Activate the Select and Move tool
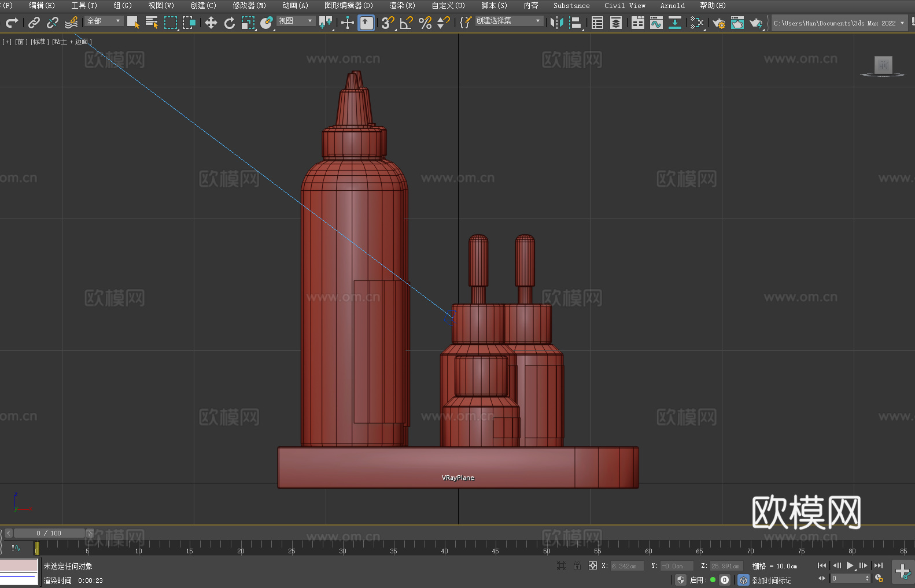The height and width of the screenshot is (588, 915). point(211,23)
